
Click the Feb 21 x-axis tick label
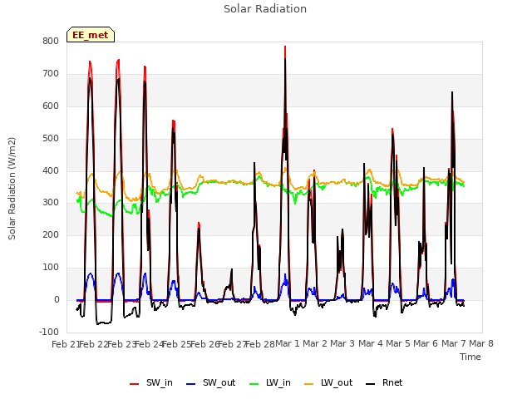(x=66, y=344)
